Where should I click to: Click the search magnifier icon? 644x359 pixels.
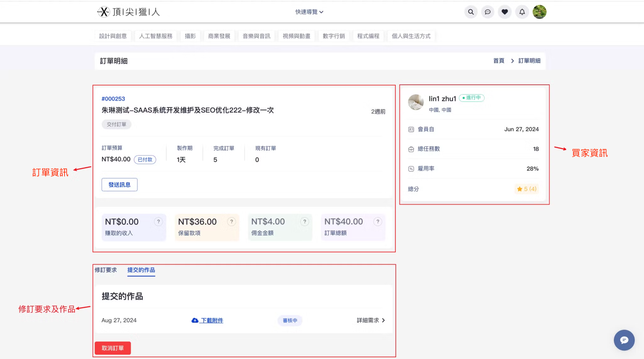(471, 12)
